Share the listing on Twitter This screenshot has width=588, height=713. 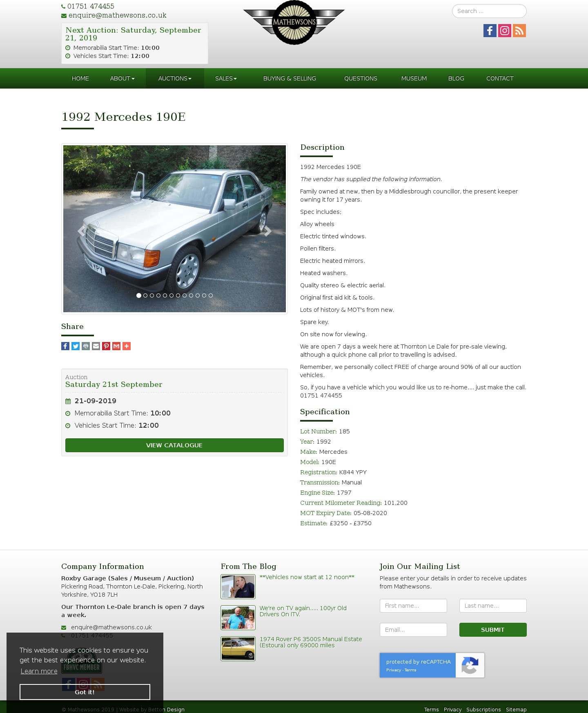[76, 346]
